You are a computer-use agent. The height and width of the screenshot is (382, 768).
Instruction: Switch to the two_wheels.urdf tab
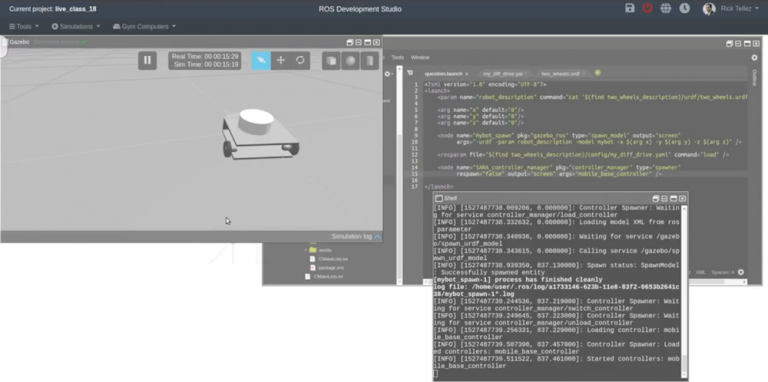tap(560, 74)
